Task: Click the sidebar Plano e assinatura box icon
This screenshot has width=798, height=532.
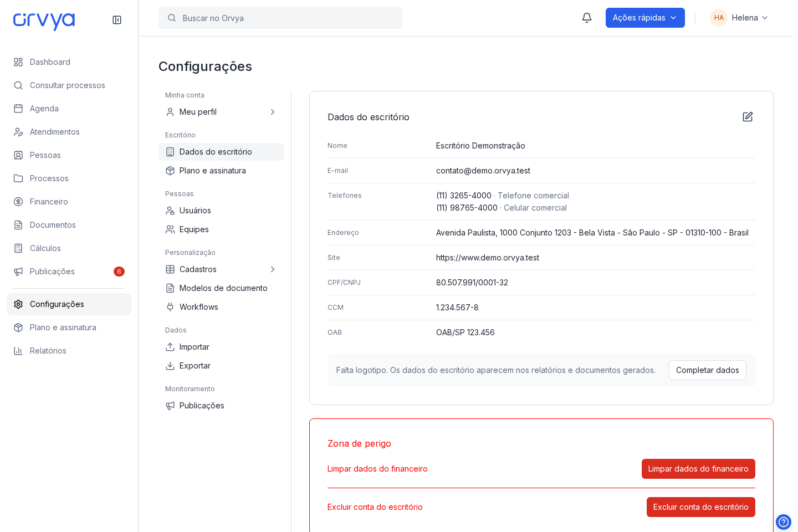Action: pos(18,328)
